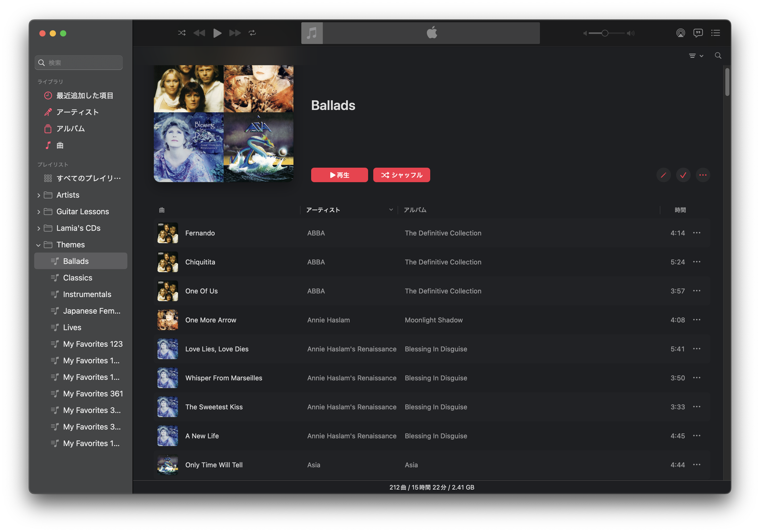This screenshot has height=532, width=760.
Task: Edit playlist with the pencil icon
Action: [663, 175]
